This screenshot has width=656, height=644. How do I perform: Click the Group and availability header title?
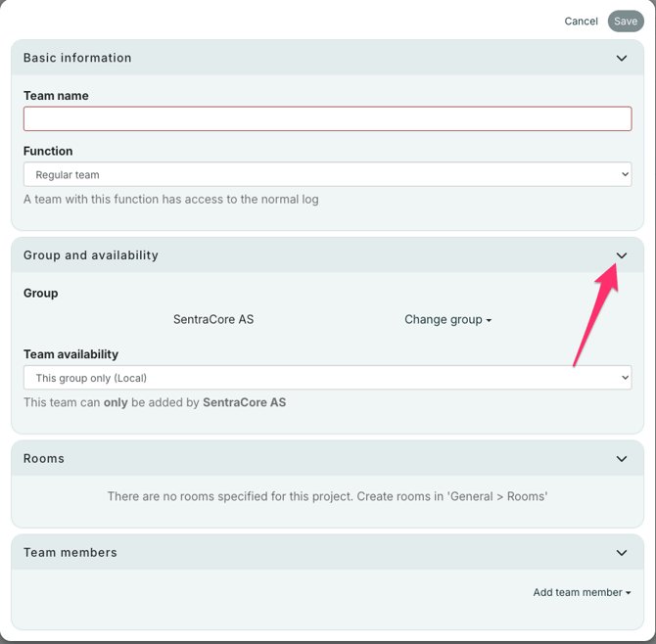91,255
